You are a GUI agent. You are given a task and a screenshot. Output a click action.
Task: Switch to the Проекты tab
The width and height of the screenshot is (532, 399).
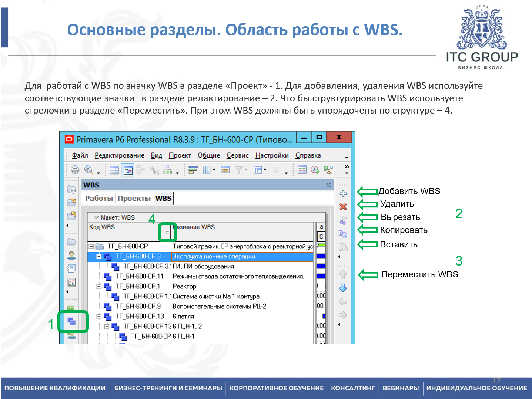click(134, 198)
